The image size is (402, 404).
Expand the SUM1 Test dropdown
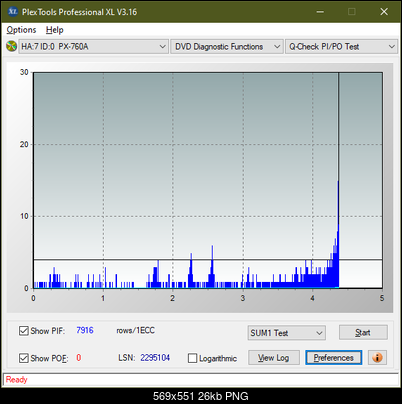(x=286, y=333)
